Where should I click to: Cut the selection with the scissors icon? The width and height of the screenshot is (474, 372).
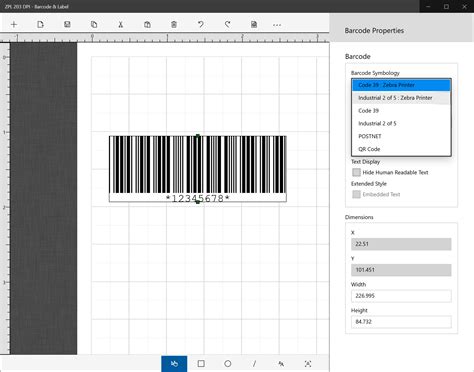coord(121,24)
